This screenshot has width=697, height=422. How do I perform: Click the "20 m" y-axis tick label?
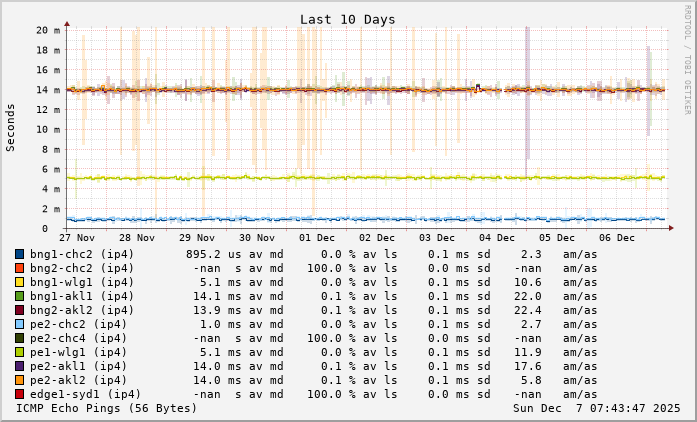pyautogui.click(x=47, y=30)
